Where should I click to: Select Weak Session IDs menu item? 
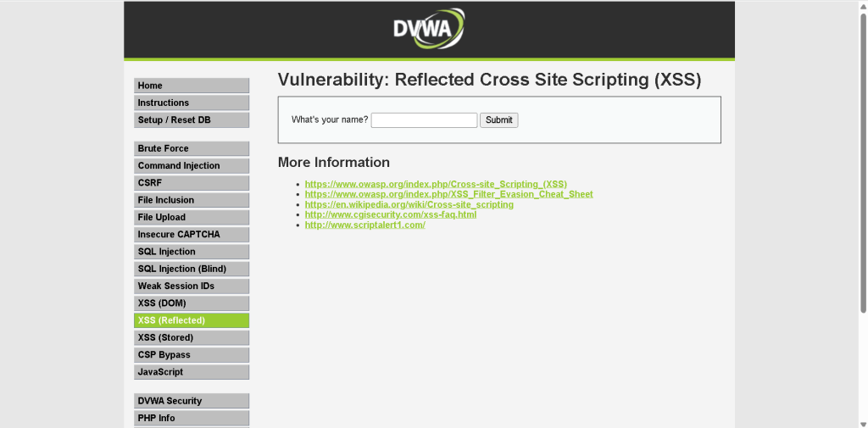(x=192, y=286)
